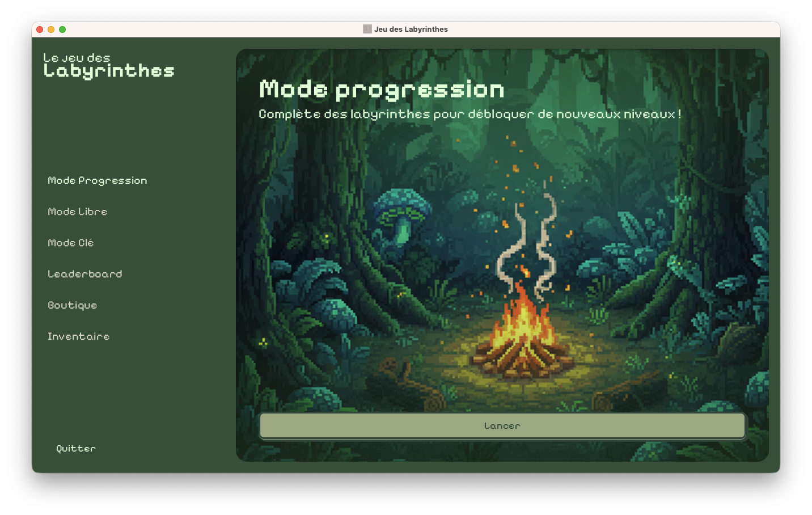Switch to Mode Clé
Image resolution: width=812 pixels, height=515 pixels.
[70, 243]
